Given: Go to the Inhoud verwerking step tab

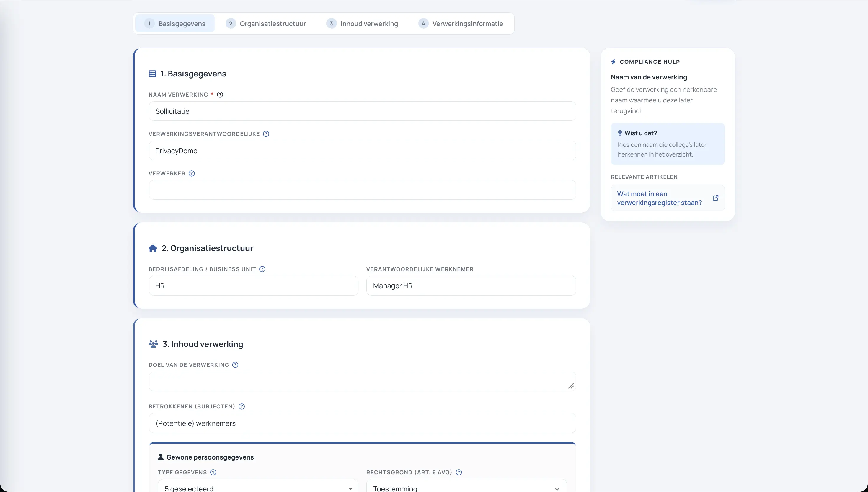Looking at the screenshot, I should (362, 24).
